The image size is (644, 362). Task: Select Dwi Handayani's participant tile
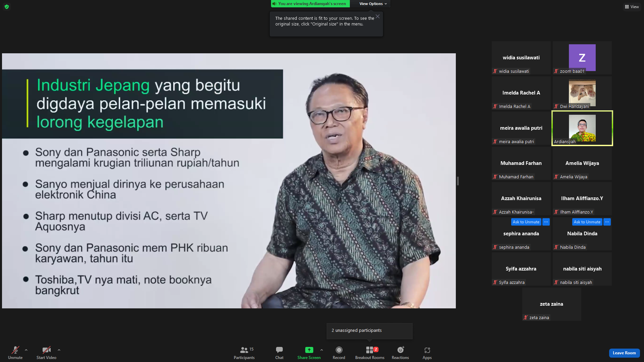pyautogui.click(x=582, y=93)
